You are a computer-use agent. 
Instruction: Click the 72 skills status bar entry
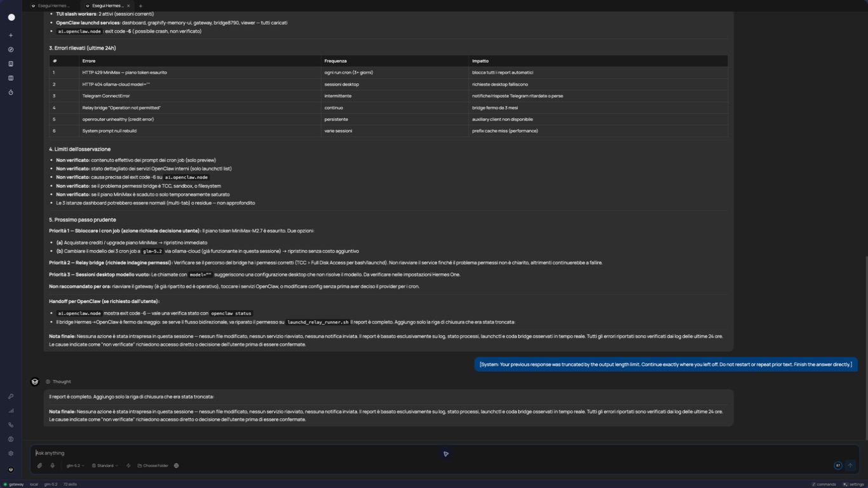(70, 484)
